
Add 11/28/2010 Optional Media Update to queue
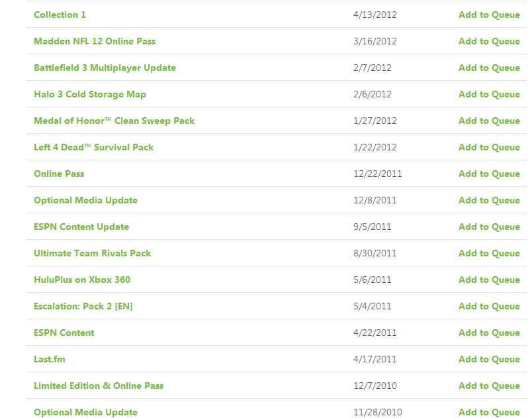pyautogui.click(x=489, y=412)
